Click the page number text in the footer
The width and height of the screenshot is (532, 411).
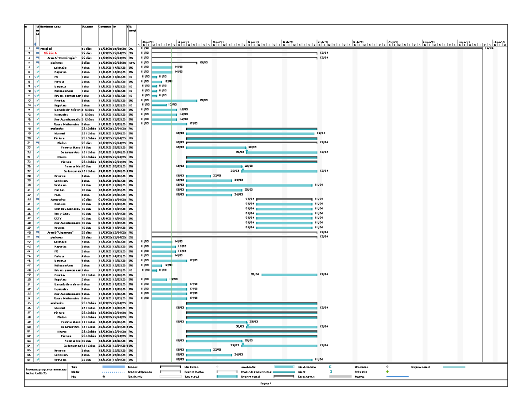click(x=265, y=384)
